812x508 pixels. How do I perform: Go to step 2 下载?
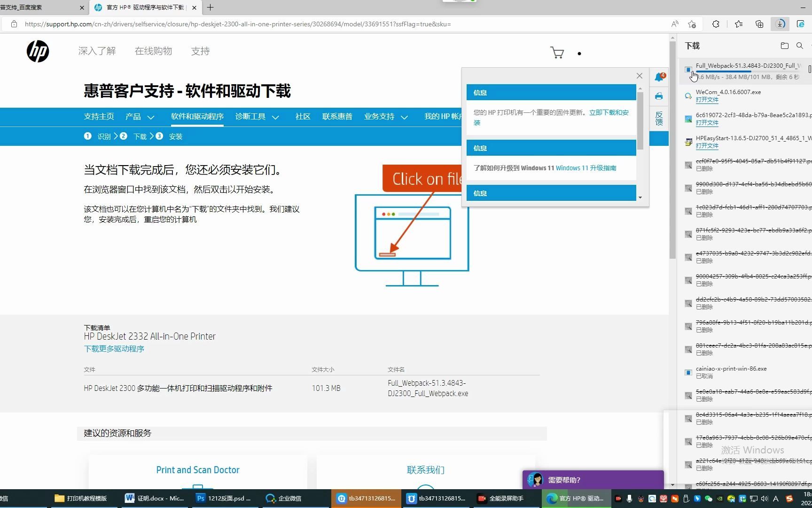pyautogui.click(x=133, y=136)
